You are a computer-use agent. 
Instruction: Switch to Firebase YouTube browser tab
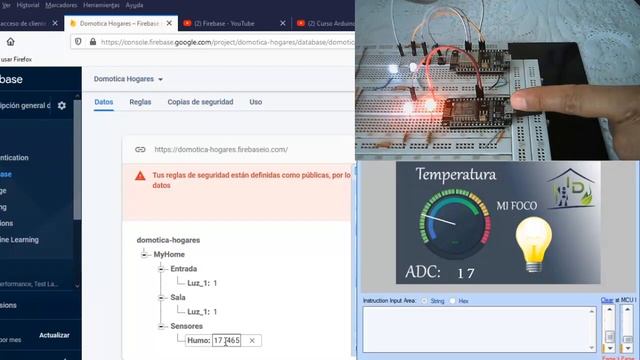coord(234,23)
